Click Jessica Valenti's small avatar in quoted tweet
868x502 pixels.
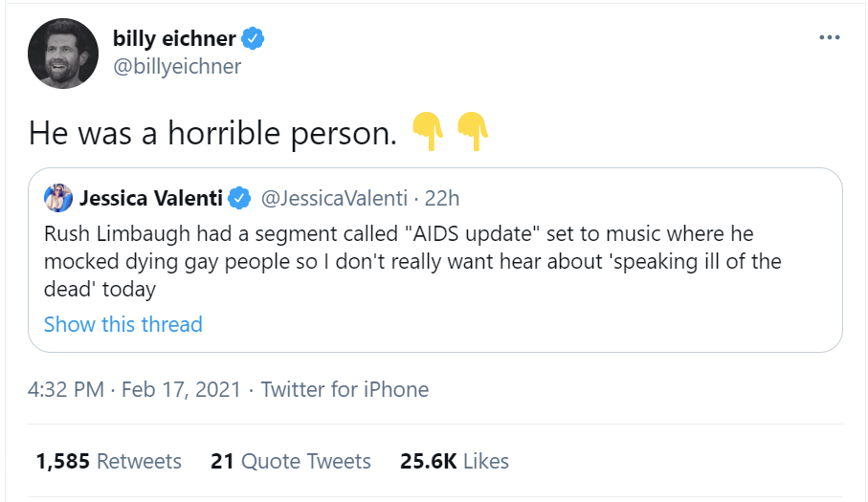pyautogui.click(x=58, y=198)
